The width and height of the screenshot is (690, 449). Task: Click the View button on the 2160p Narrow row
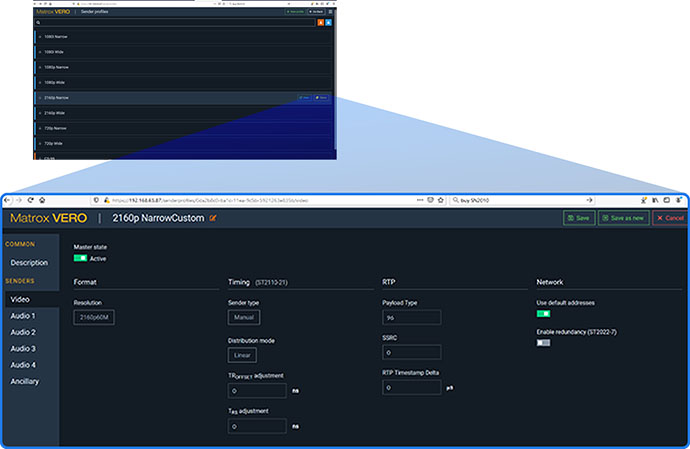point(304,98)
